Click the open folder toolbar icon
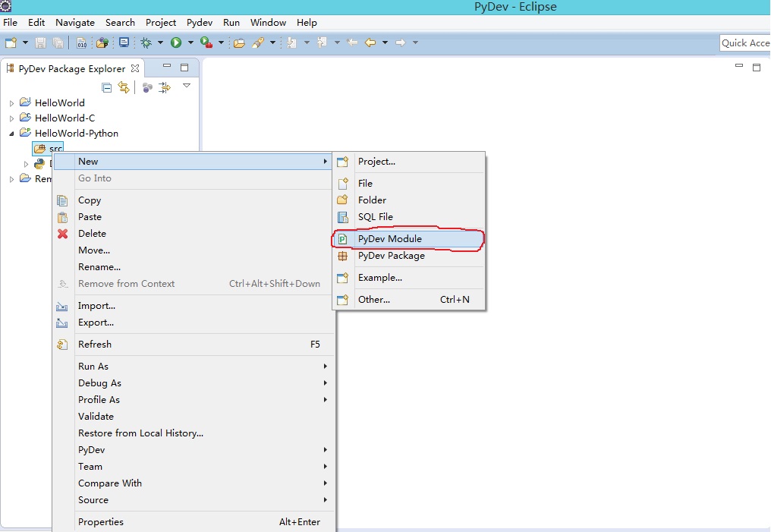 240,42
